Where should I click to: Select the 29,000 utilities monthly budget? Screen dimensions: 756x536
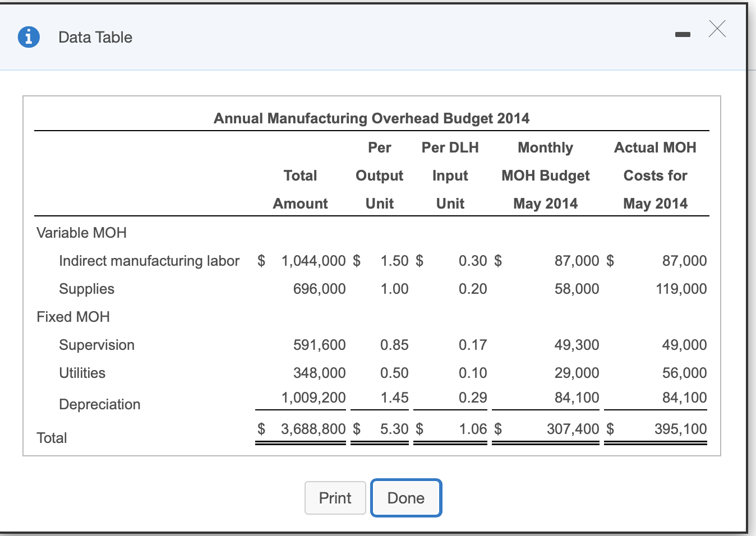pos(577,373)
